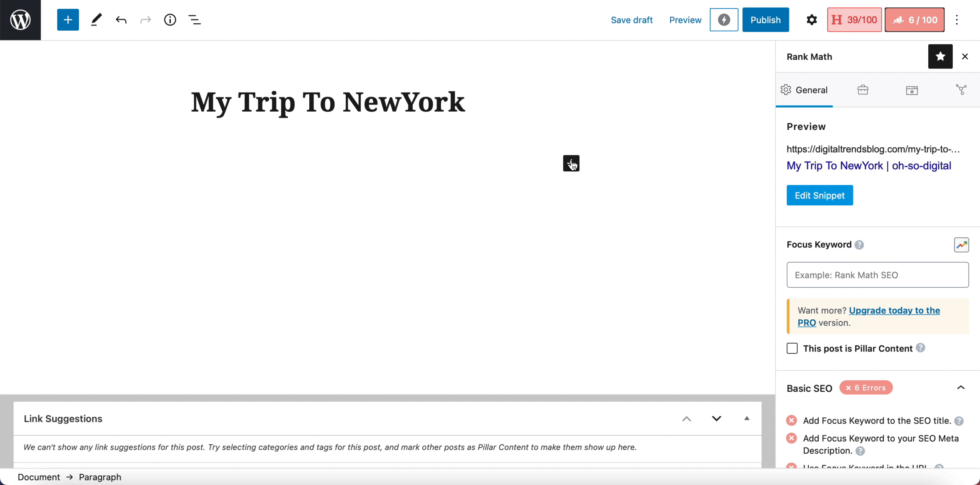
Task: Click the Publish button
Action: click(766, 20)
